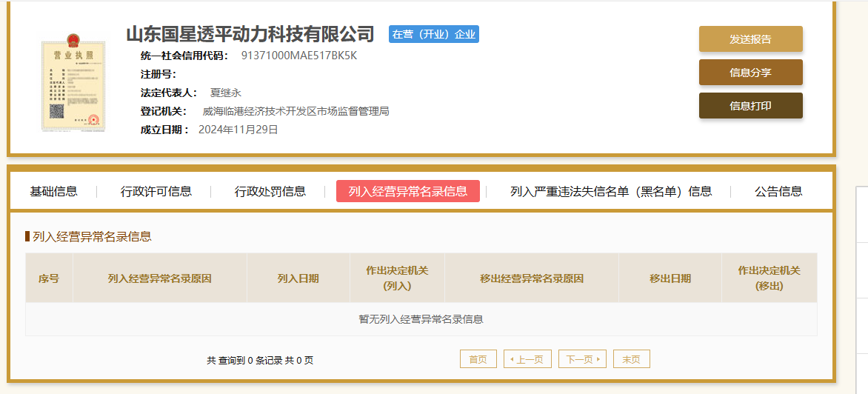Go to first page with 首页
The height and width of the screenshot is (394, 868).
pyautogui.click(x=478, y=359)
